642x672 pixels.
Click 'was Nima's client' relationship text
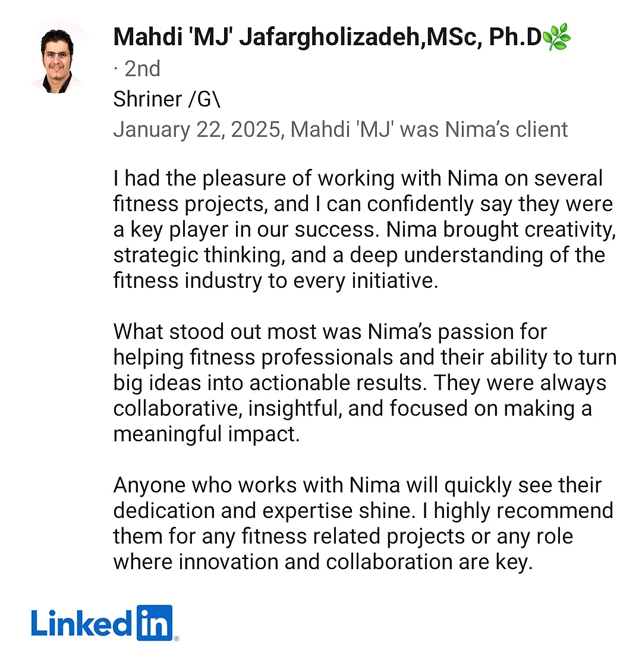[x=483, y=130]
